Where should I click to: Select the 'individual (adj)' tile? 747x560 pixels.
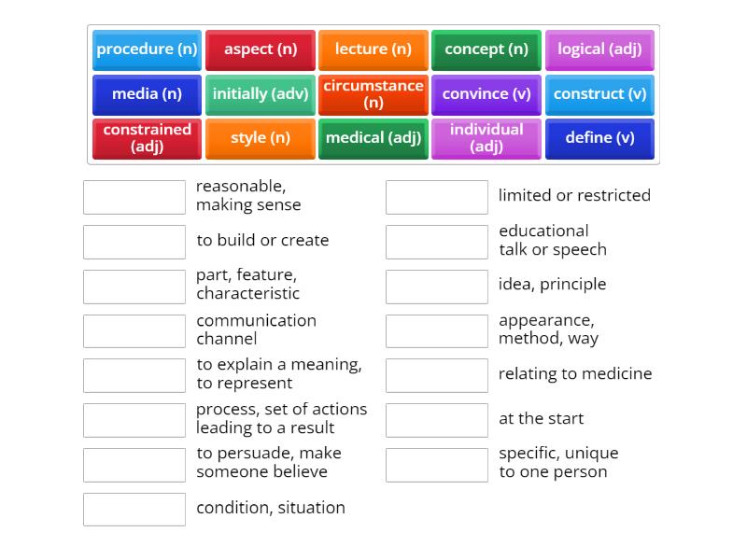pos(486,137)
